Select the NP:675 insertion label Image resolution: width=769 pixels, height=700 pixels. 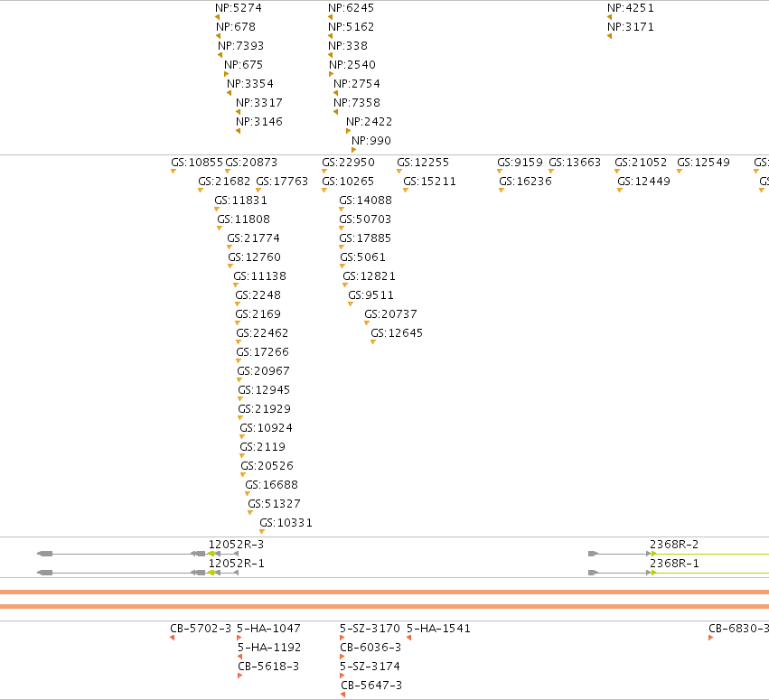pos(243,65)
